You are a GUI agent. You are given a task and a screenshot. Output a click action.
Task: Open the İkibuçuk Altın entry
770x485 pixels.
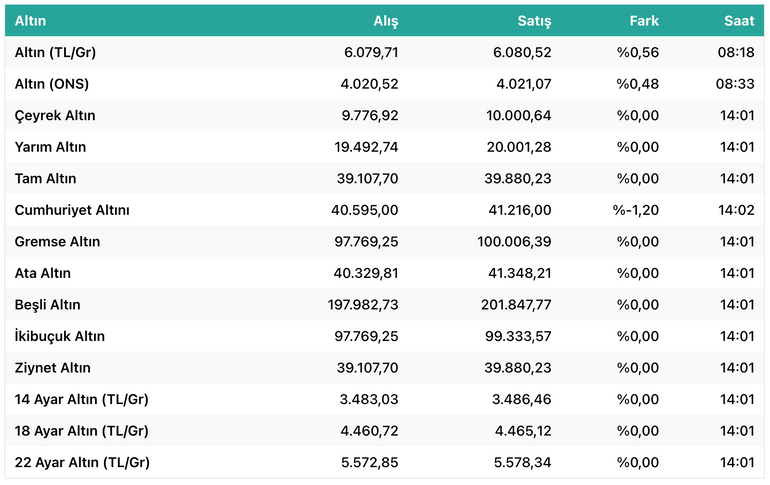click(59, 336)
